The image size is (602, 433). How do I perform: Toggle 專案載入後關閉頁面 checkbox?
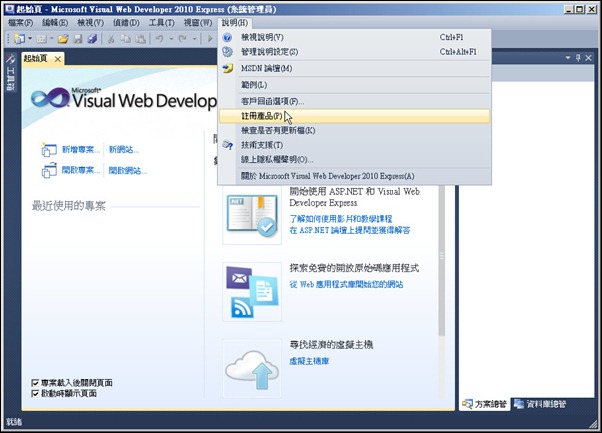coord(35,383)
